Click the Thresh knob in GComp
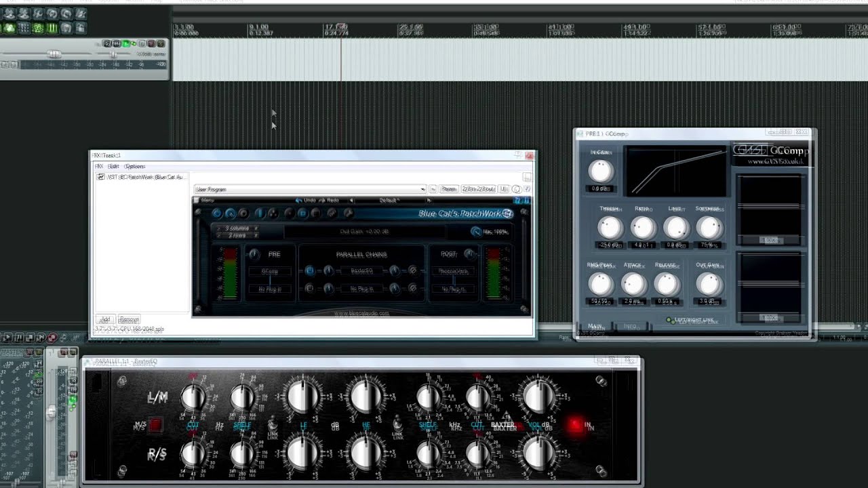The image size is (868, 488). [x=610, y=228]
